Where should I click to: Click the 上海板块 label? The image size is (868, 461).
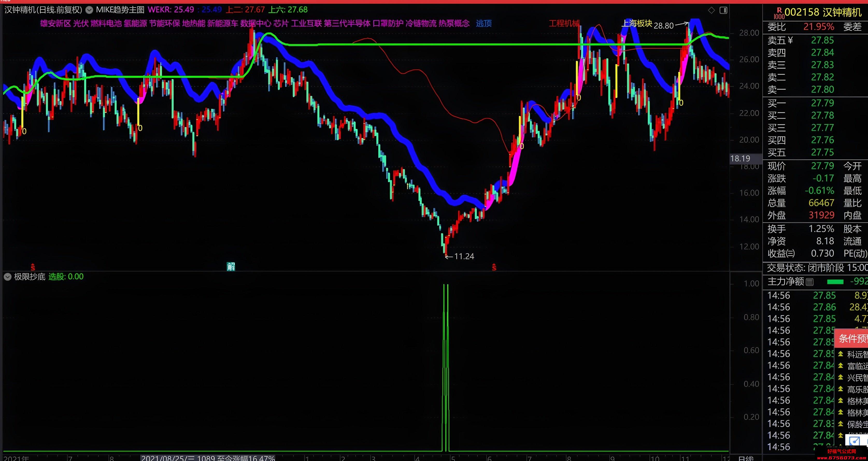(637, 23)
